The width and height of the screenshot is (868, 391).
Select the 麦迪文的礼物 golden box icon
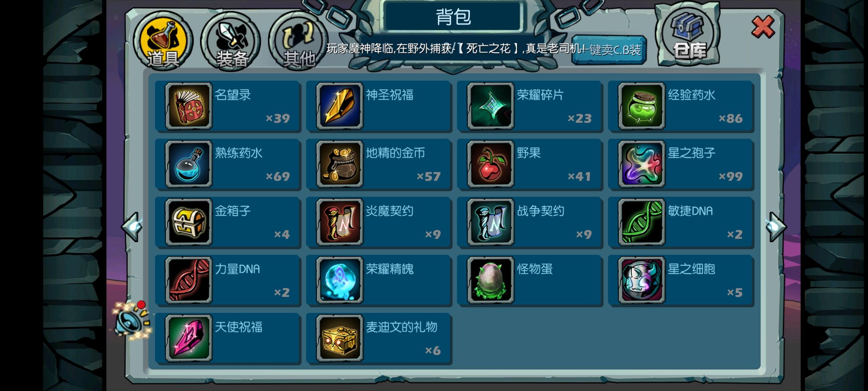(x=340, y=338)
